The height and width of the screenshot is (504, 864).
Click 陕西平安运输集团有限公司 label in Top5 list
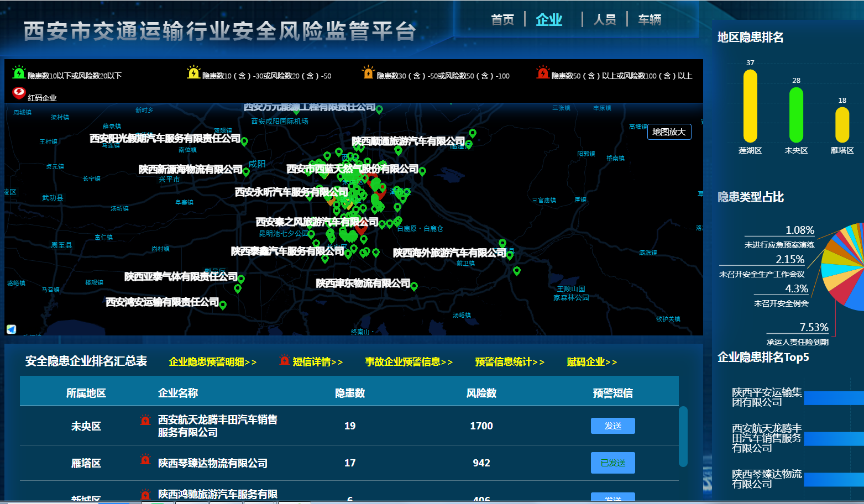767,397
